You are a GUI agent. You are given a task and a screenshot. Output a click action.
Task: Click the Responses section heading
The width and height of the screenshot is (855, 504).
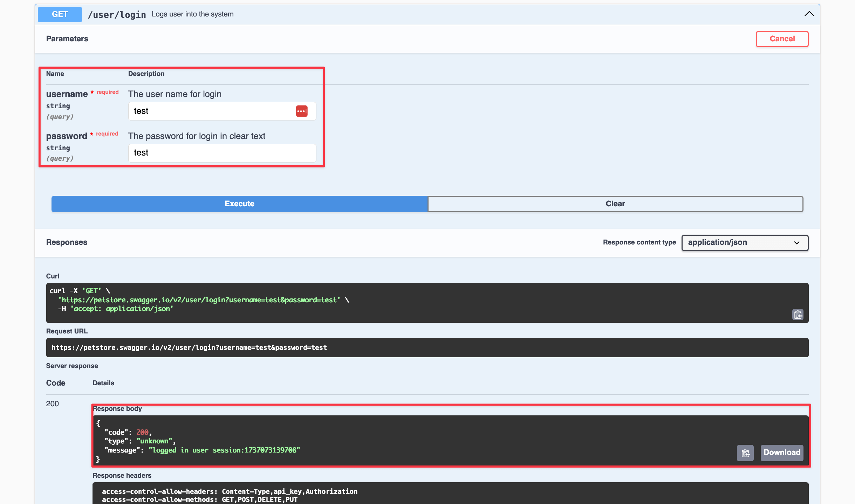pyautogui.click(x=66, y=242)
